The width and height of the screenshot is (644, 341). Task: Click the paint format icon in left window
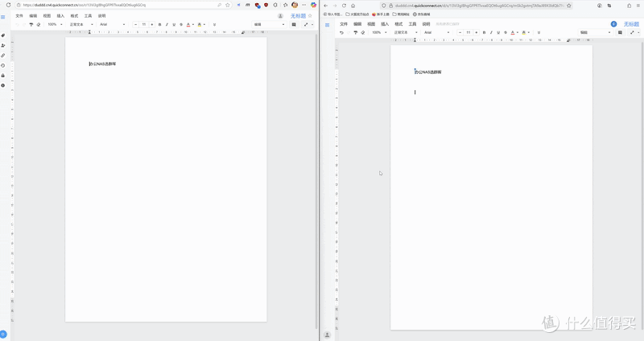(31, 25)
